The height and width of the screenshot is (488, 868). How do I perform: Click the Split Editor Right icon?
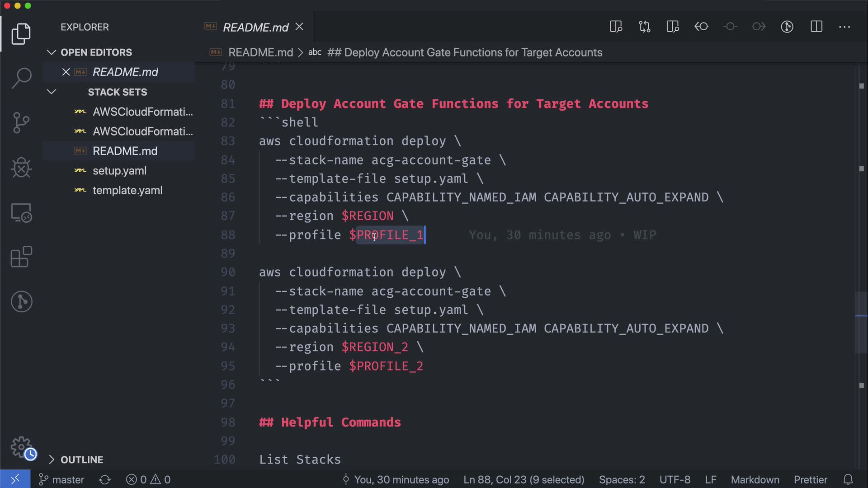816,27
